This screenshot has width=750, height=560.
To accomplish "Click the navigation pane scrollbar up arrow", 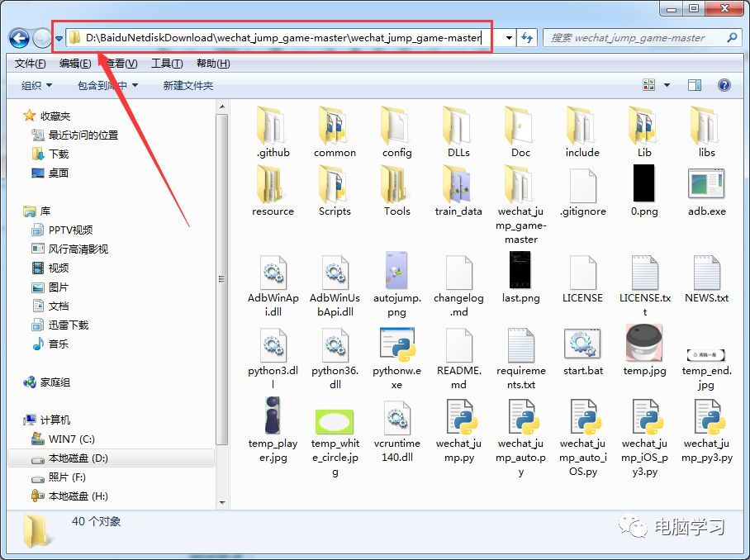I will 222,107.
